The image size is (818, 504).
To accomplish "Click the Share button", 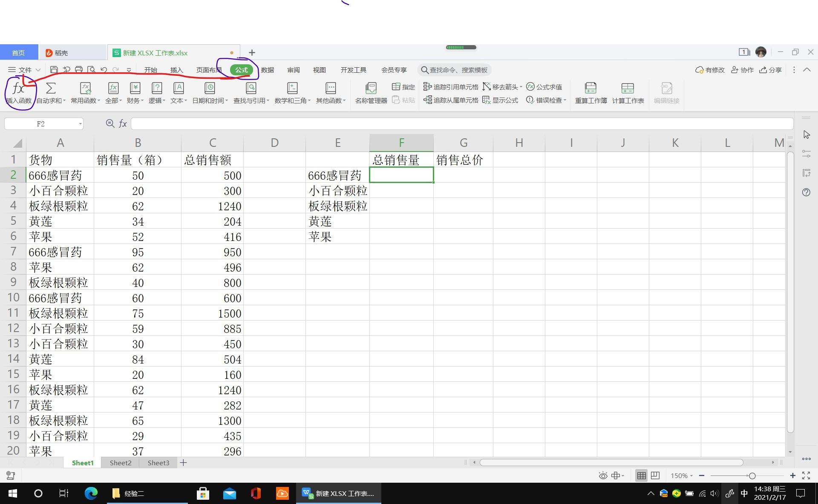I will [x=770, y=70].
